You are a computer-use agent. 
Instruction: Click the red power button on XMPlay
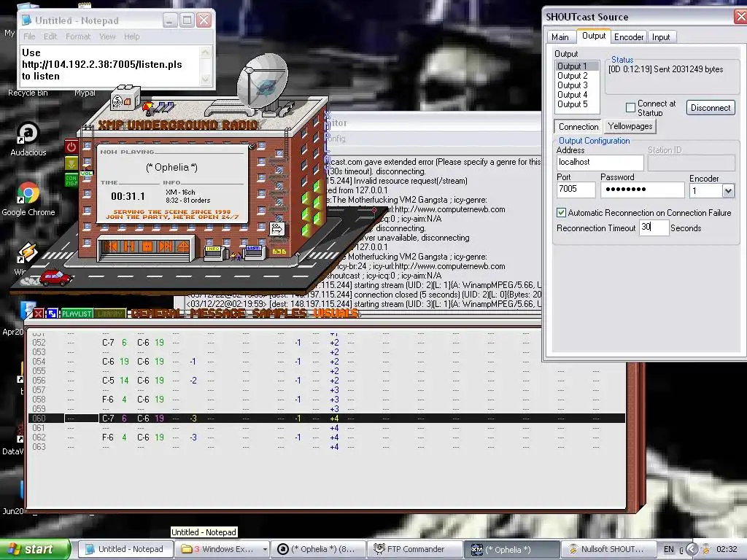coord(71,147)
